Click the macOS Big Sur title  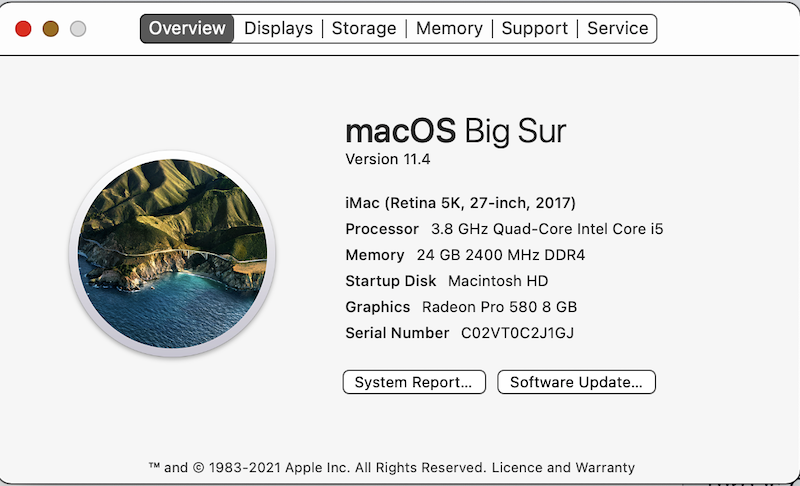pos(455,131)
